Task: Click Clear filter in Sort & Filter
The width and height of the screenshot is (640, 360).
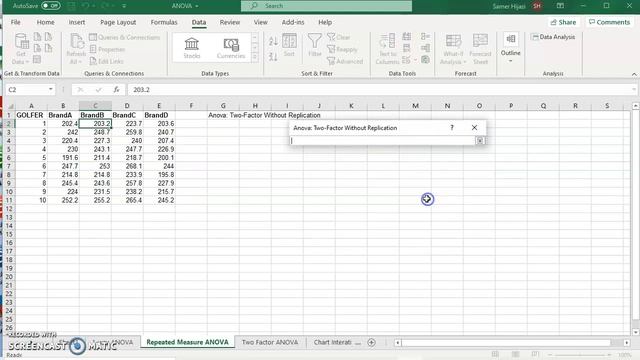Action: [339, 37]
